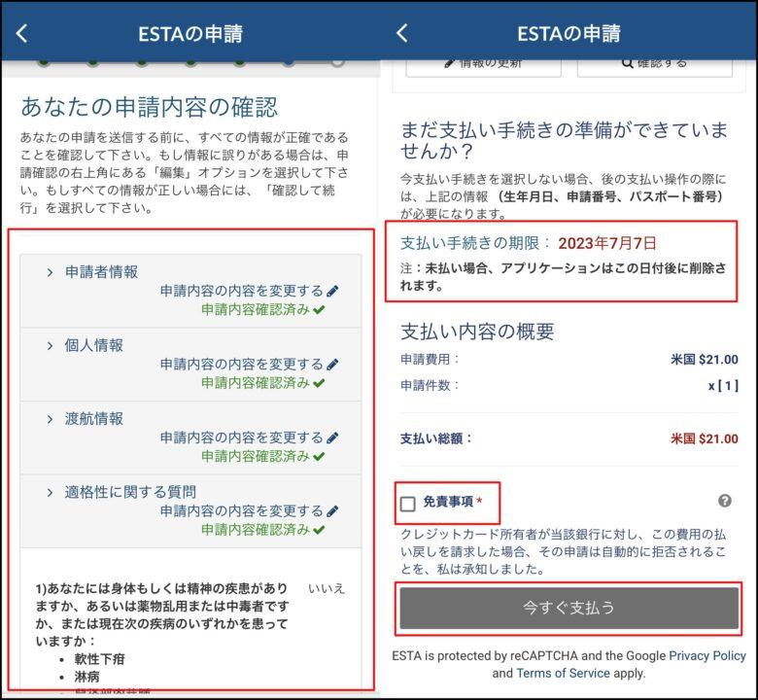This screenshot has height=700, width=758.
Task: Expand the 適格性に関する質問 section chevron
Action: [x=50, y=492]
